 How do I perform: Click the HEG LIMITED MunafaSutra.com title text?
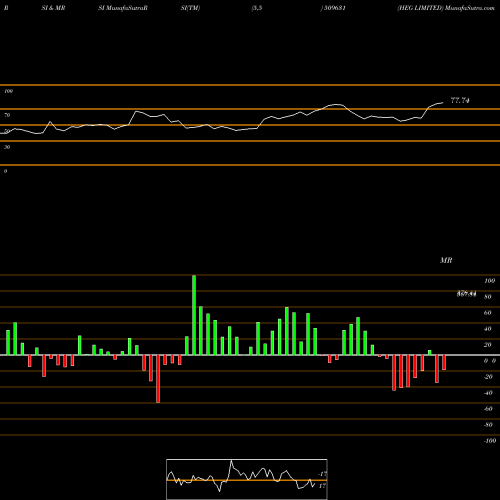(446, 8)
